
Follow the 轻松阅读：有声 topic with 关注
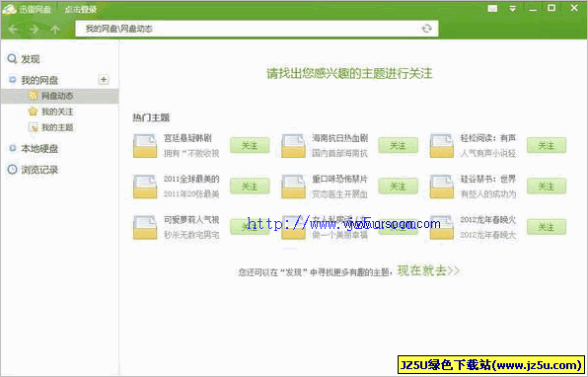(547, 145)
